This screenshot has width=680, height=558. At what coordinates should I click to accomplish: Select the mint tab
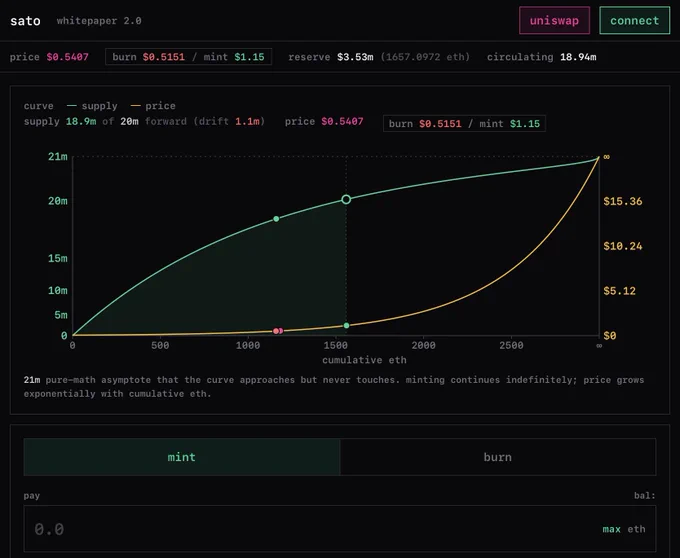pos(182,457)
